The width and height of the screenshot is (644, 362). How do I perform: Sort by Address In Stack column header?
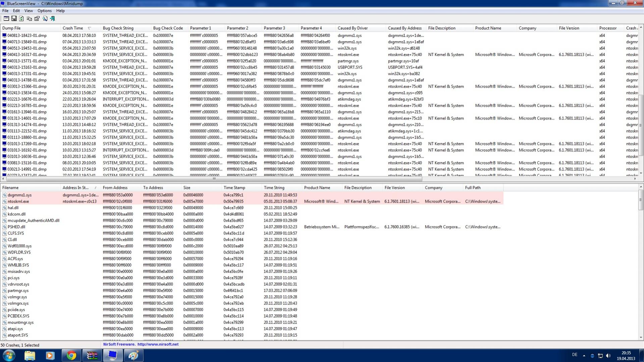pyautogui.click(x=81, y=188)
